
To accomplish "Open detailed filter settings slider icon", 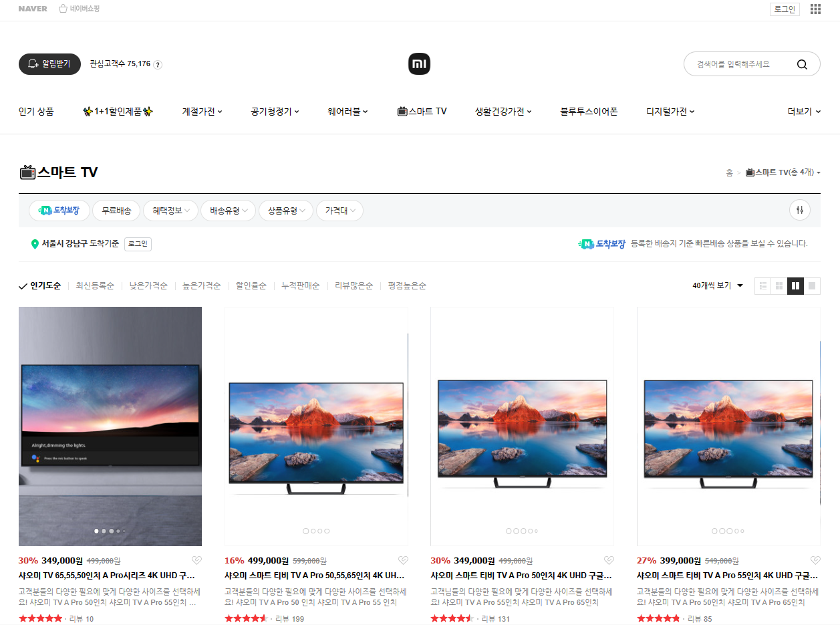I will pyautogui.click(x=799, y=211).
